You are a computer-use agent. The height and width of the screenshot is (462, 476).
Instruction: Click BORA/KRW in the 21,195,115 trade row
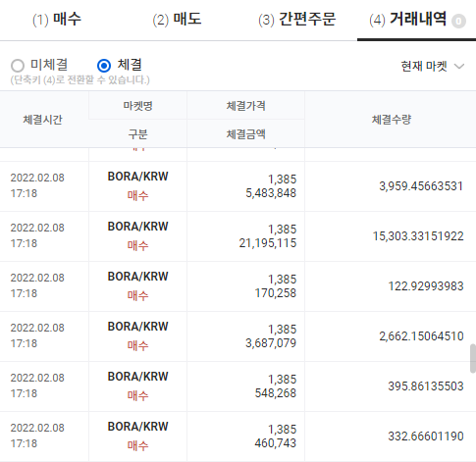coord(137,227)
